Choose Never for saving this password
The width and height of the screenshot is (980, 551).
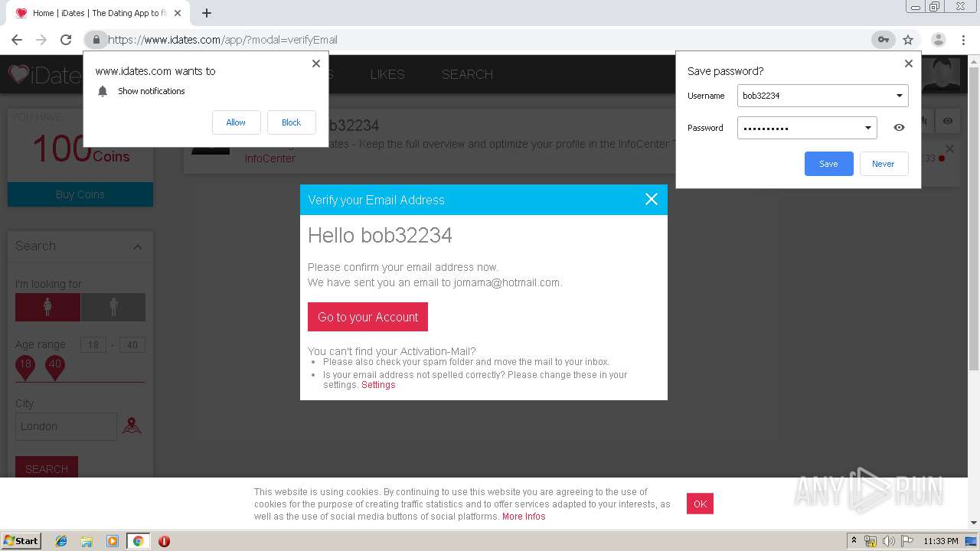point(884,164)
